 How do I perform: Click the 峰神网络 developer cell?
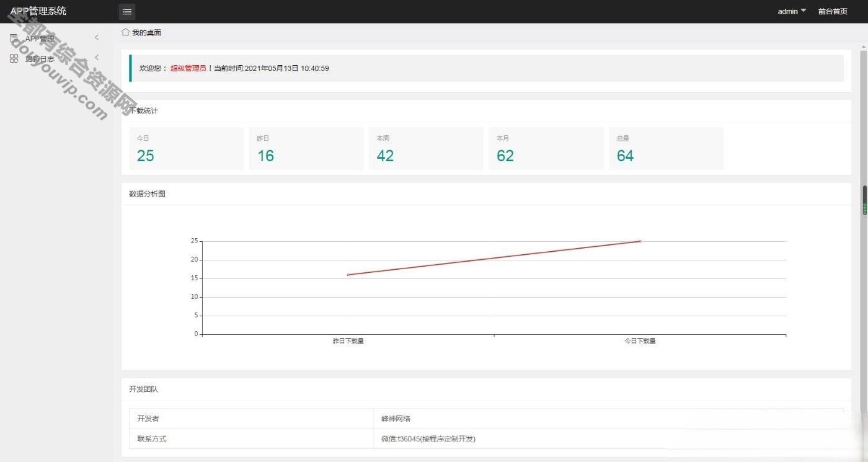pos(608,419)
